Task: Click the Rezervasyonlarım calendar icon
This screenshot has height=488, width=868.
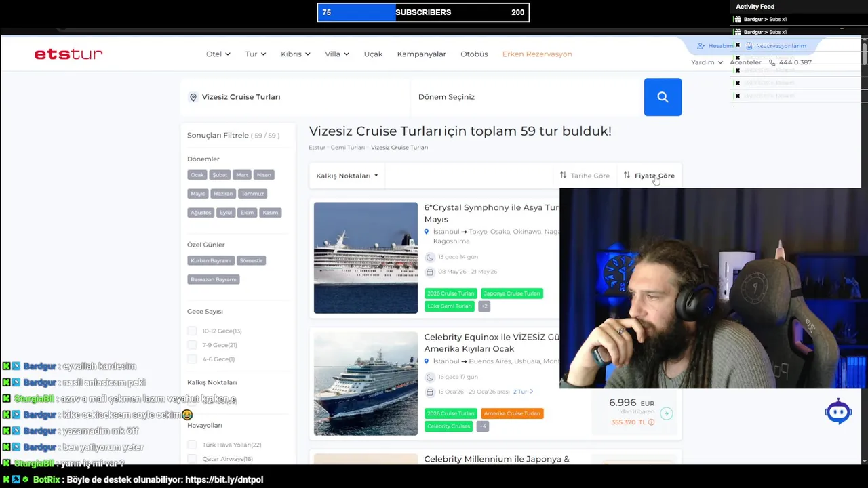Action: click(749, 46)
